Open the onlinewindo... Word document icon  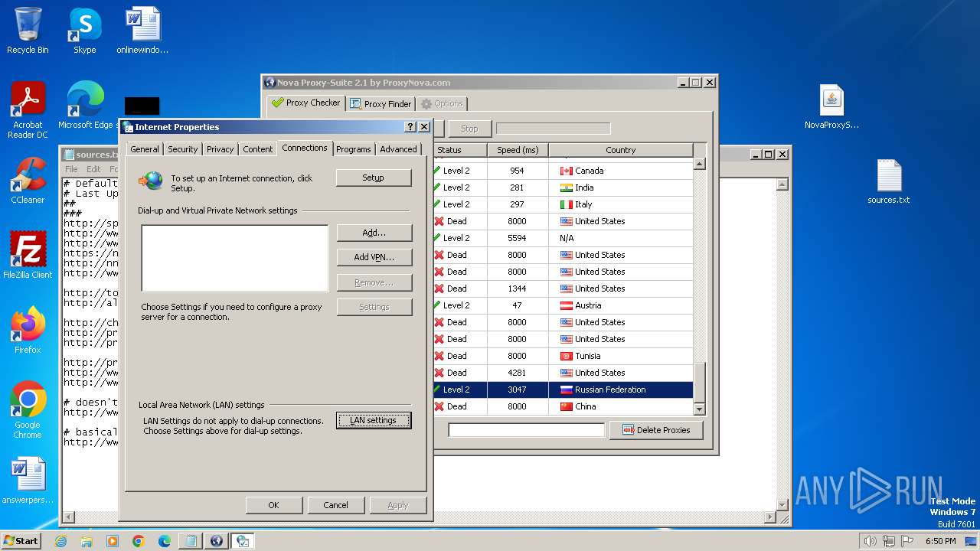(142, 31)
